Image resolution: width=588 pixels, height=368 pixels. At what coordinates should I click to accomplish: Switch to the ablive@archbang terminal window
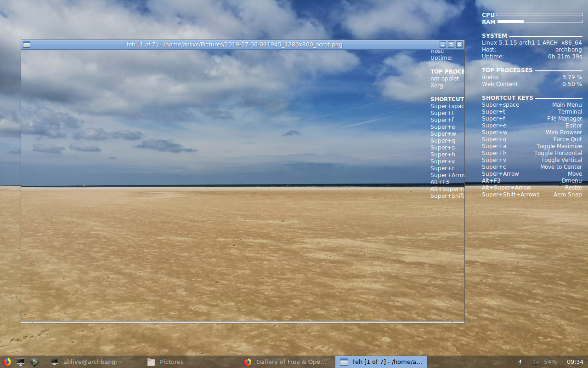(x=92, y=362)
